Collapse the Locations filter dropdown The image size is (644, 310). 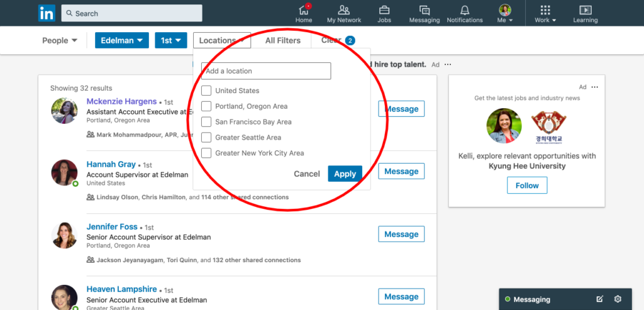(x=222, y=40)
